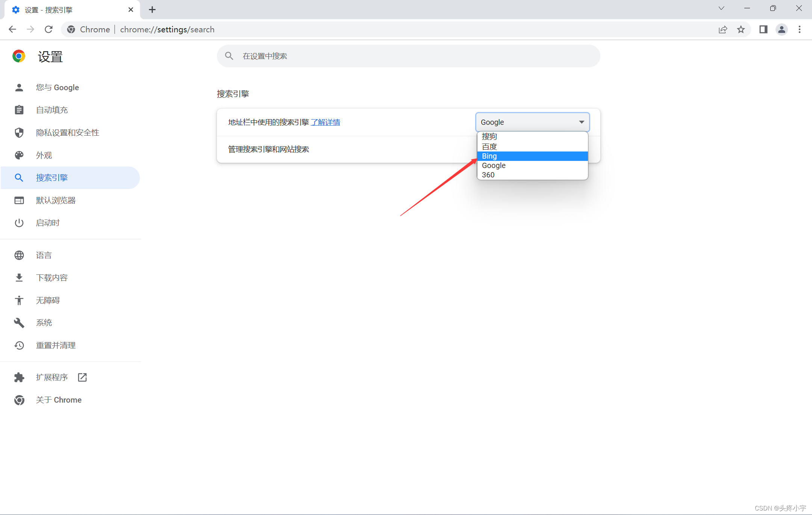This screenshot has height=515, width=812.
Task: Click the Chrome site info icon in address bar
Action: tap(71, 29)
